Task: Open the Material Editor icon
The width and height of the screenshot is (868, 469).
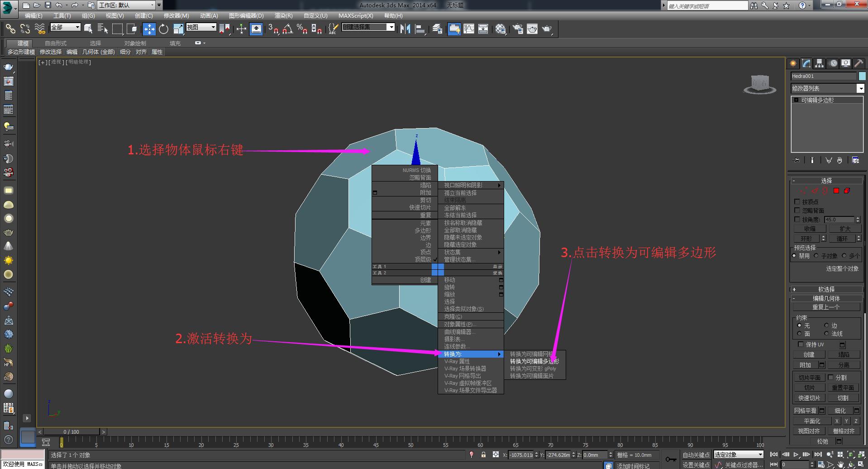Action: click(x=501, y=29)
